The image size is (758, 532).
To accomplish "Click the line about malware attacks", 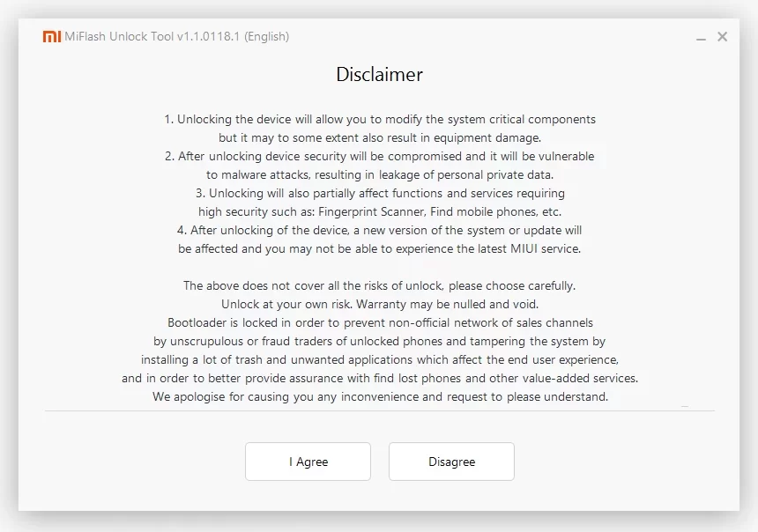I will point(379,174).
